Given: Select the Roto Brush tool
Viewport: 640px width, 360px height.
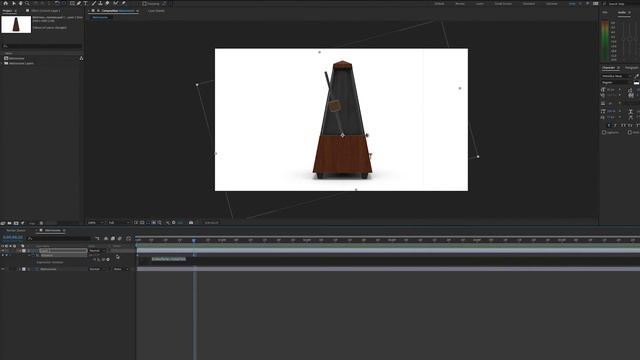Looking at the screenshot, I should (116, 3).
